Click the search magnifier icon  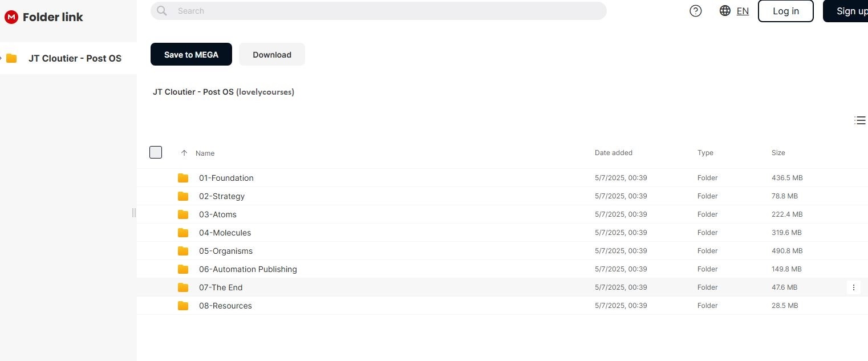click(162, 11)
